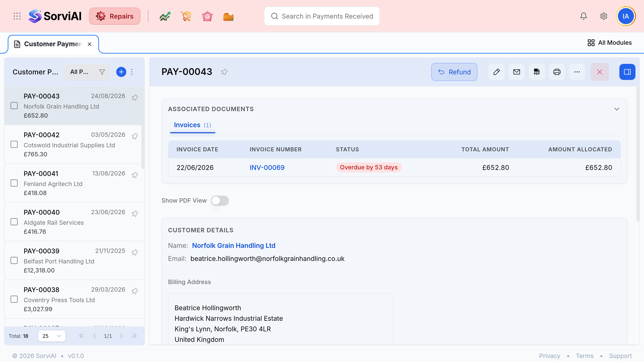The image size is (644, 362).
Task: Open PAY-00040 Aldgate Rail Services payment
Action: (x=74, y=222)
